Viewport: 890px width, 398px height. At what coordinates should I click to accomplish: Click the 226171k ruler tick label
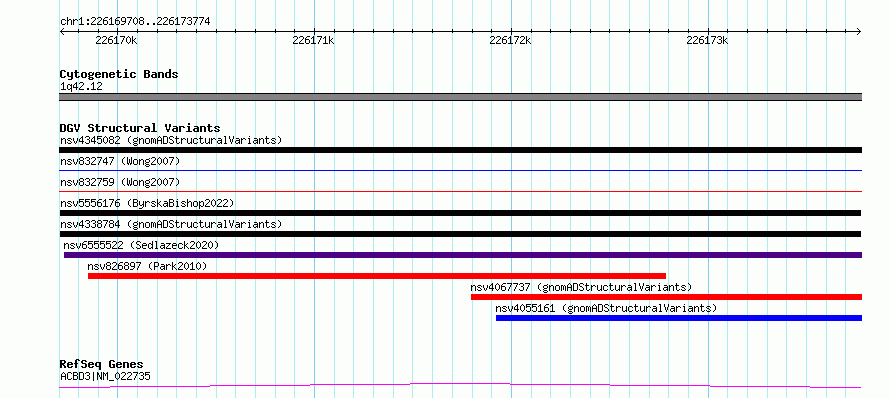(x=313, y=40)
